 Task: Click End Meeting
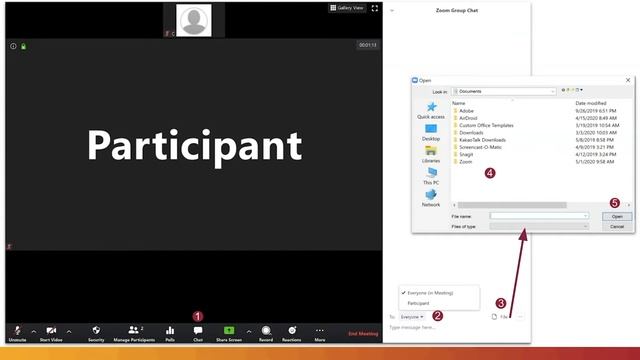[x=363, y=333]
